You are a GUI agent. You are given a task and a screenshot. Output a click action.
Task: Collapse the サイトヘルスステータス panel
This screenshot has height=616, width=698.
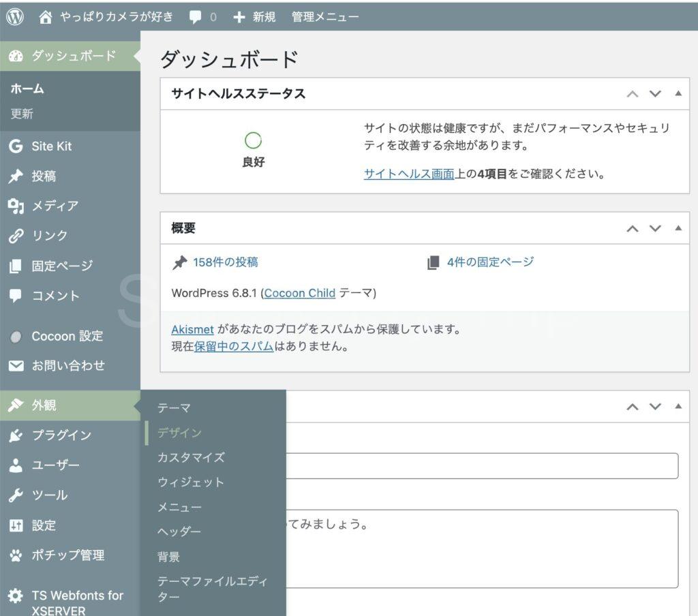(x=678, y=94)
